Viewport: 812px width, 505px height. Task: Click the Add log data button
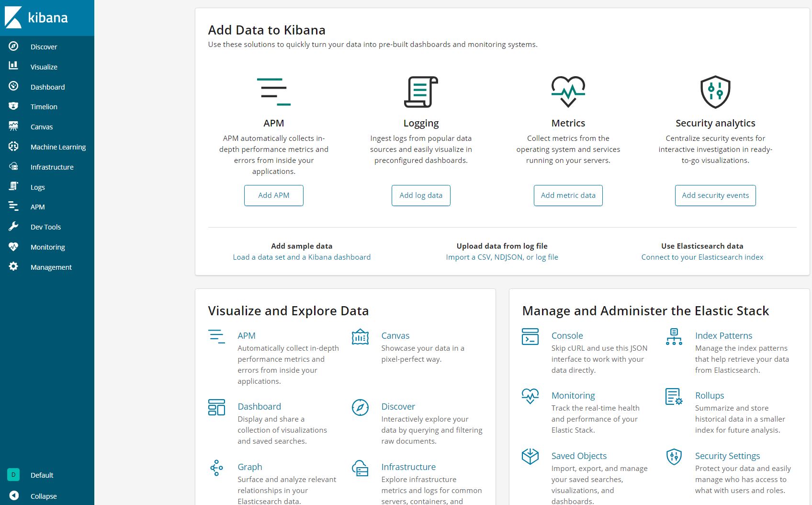point(421,195)
